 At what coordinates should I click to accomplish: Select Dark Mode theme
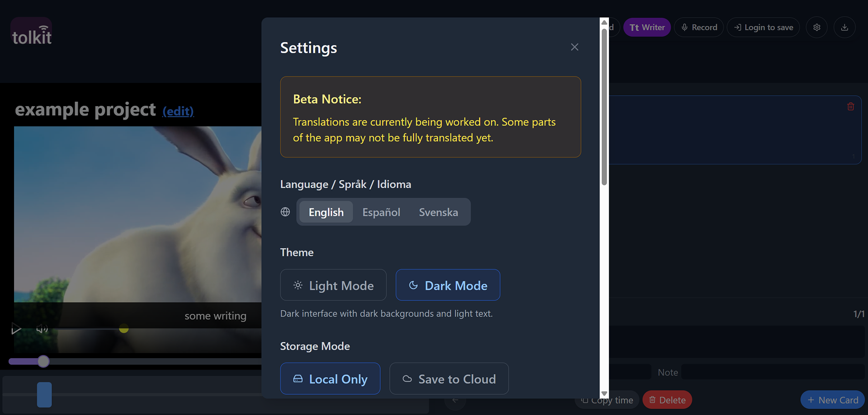tap(448, 285)
